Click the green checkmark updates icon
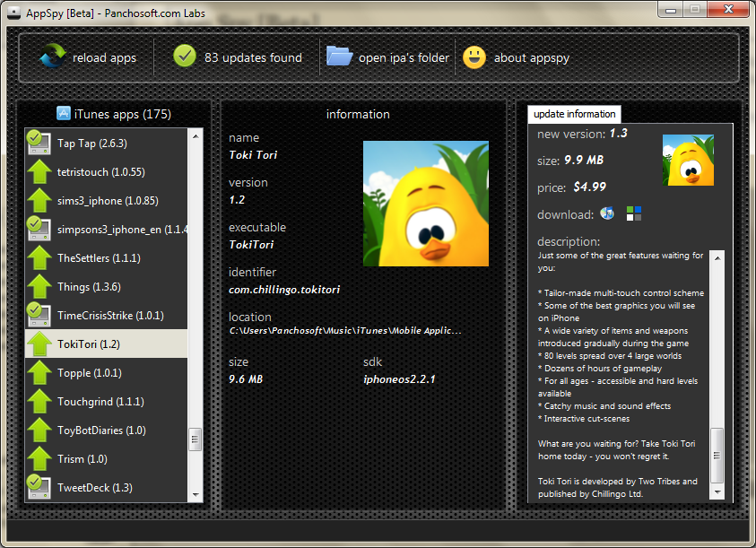 click(185, 57)
